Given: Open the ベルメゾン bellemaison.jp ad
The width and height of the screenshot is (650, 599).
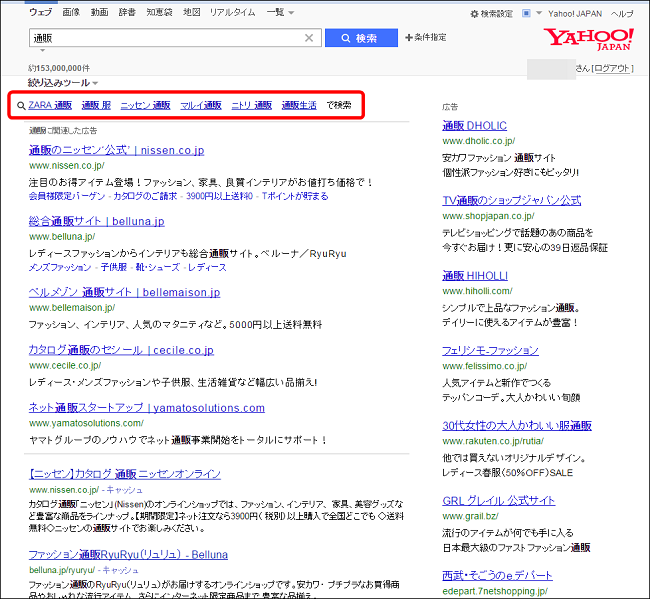Looking at the screenshot, I should click(124, 292).
